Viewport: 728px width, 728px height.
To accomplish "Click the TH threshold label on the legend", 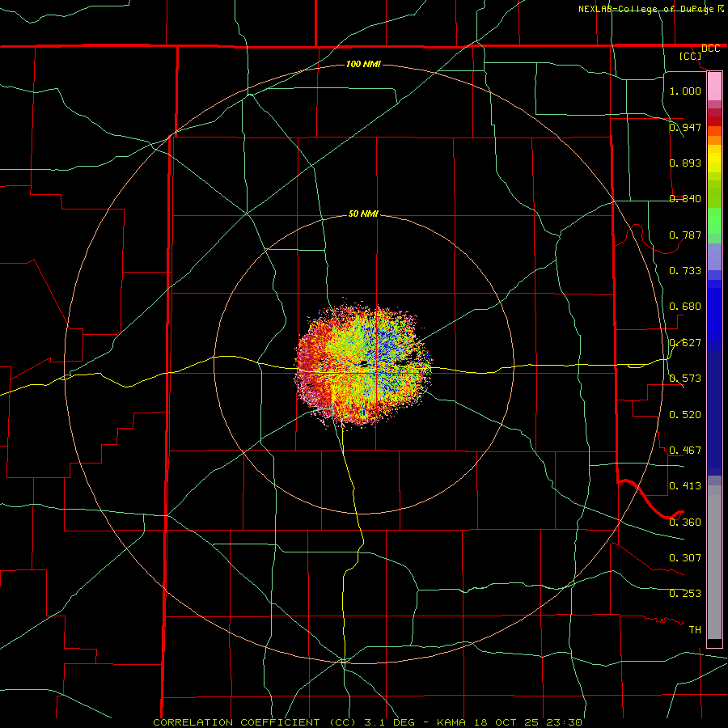I will click(695, 629).
